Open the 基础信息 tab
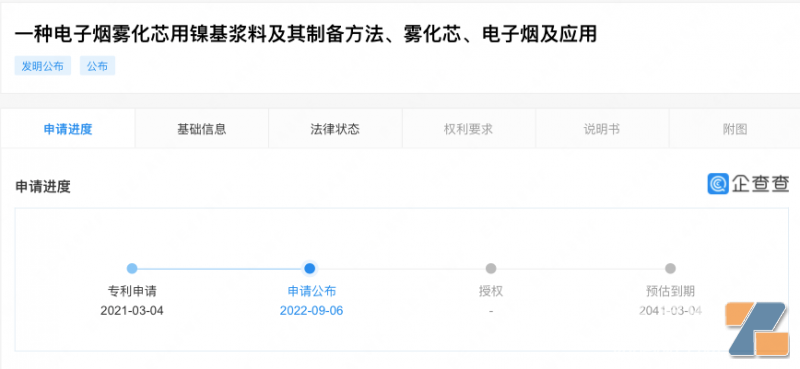 202,129
